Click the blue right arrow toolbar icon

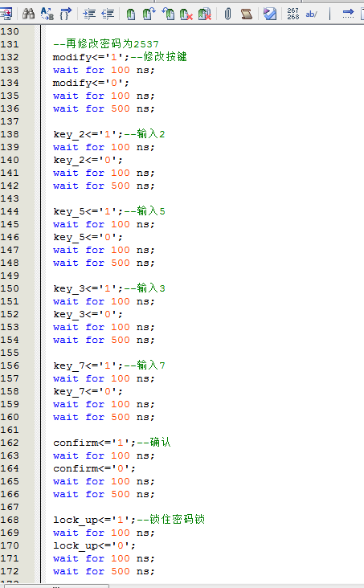(x=348, y=14)
